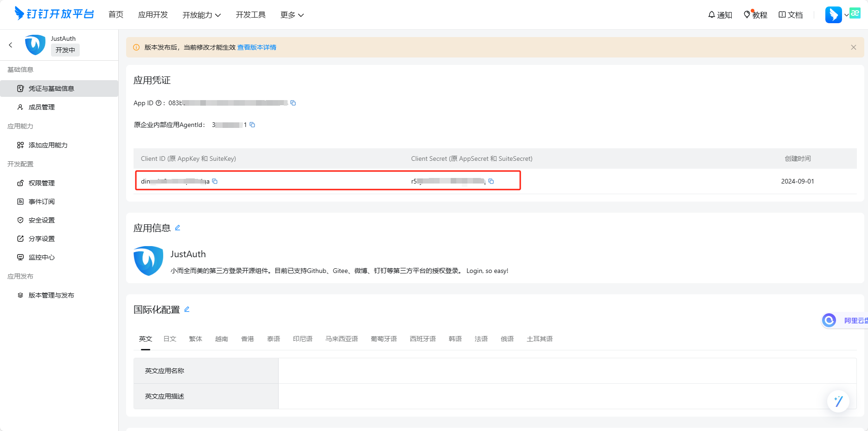Select 凭证与基础信息 in sidebar
The height and width of the screenshot is (431, 868).
59,89
